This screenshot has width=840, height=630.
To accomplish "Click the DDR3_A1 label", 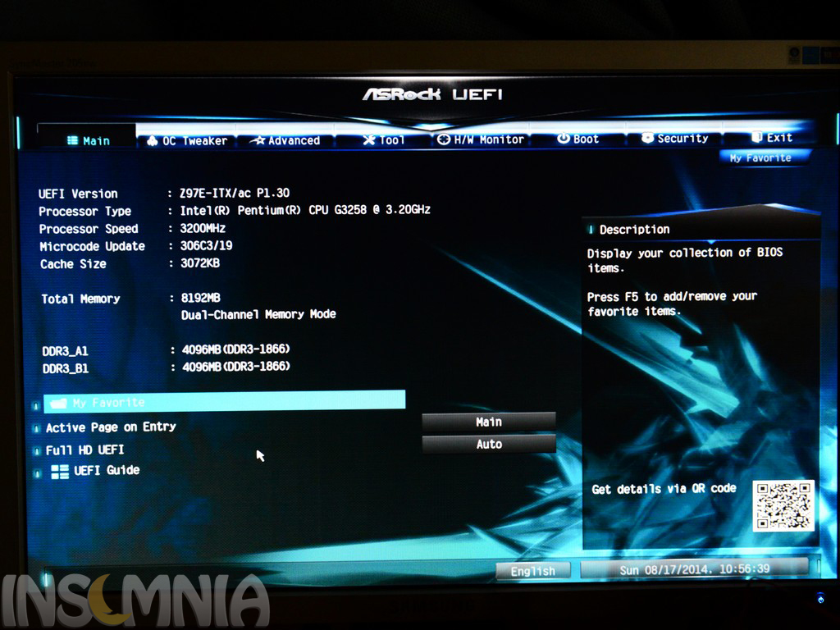I will pyautogui.click(x=65, y=351).
